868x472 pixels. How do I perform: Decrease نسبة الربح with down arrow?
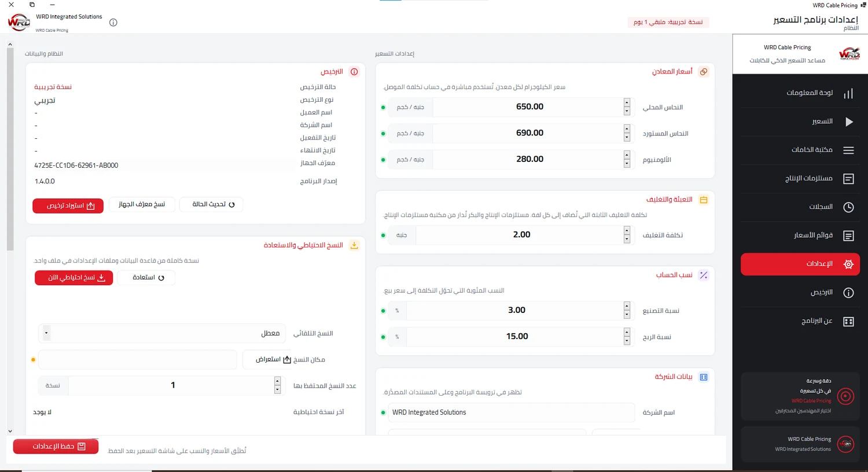pyautogui.click(x=627, y=341)
